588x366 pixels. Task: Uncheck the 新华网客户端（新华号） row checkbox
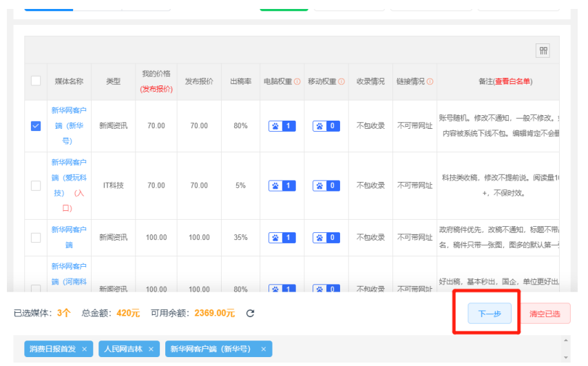tap(36, 126)
